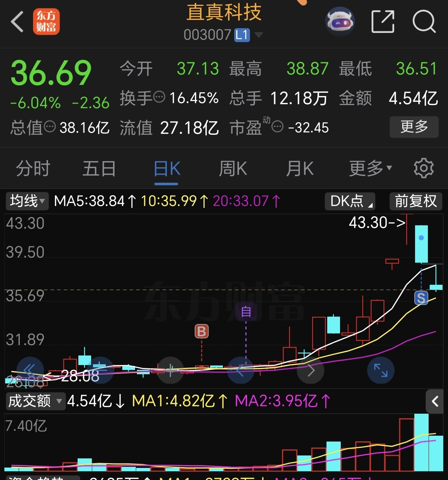Image resolution: width=448 pixels, height=480 pixels.
Task: Tap the share/export icon
Action: [383, 22]
